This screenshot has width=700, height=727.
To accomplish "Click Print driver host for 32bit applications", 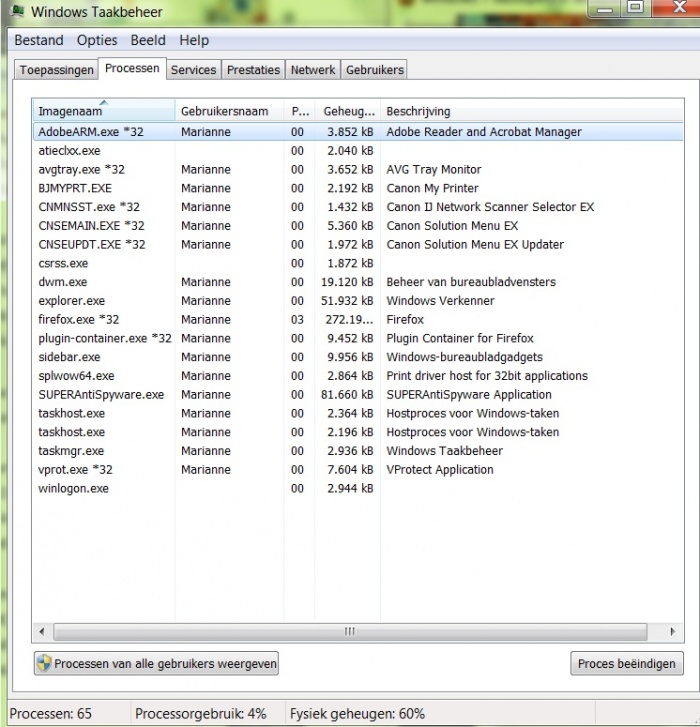I will 487,376.
